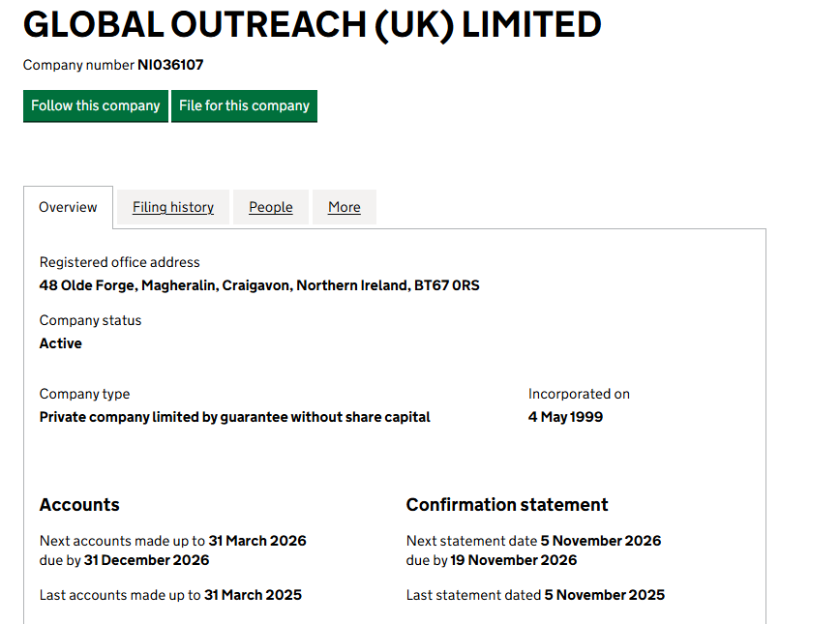Click the 48 Olde Forge registered address
The height and width of the screenshot is (624, 840).
click(x=259, y=285)
